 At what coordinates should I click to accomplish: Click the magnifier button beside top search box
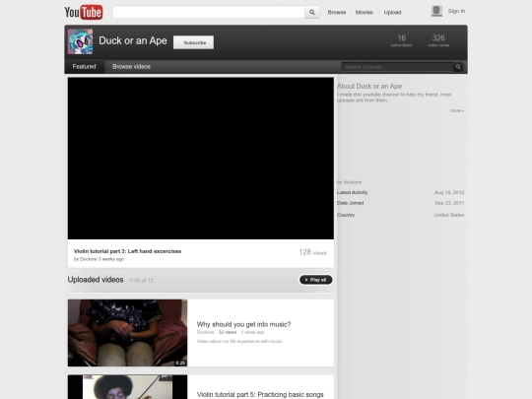coord(312,12)
